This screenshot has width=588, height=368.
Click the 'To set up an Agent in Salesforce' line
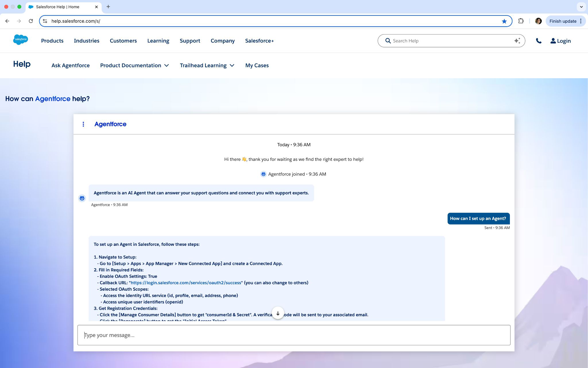click(x=146, y=244)
